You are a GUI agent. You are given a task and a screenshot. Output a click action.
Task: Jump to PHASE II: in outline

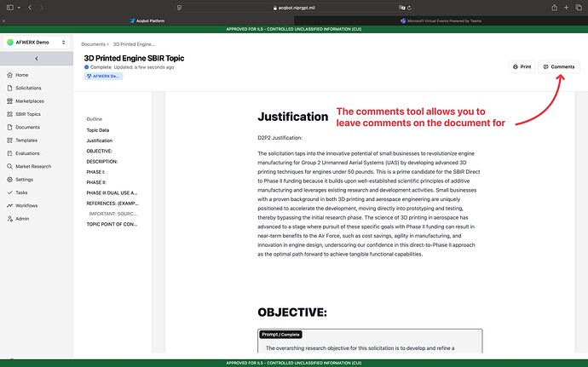pos(96,183)
